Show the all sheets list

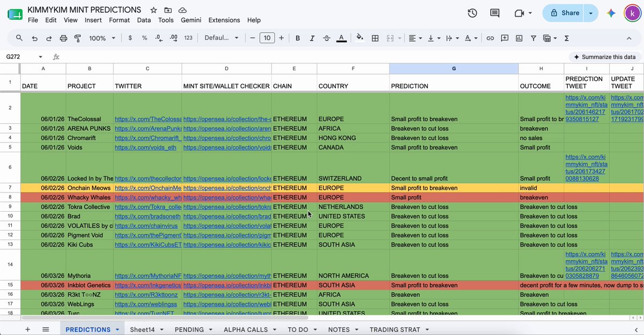point(46,330)
